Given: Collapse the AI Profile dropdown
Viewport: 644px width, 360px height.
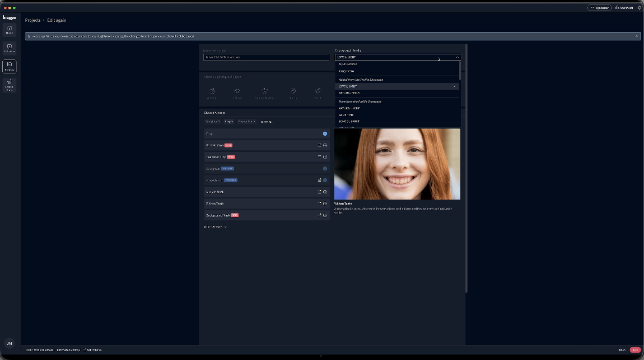Looking at the screenshot, I should tap(457, 57).
